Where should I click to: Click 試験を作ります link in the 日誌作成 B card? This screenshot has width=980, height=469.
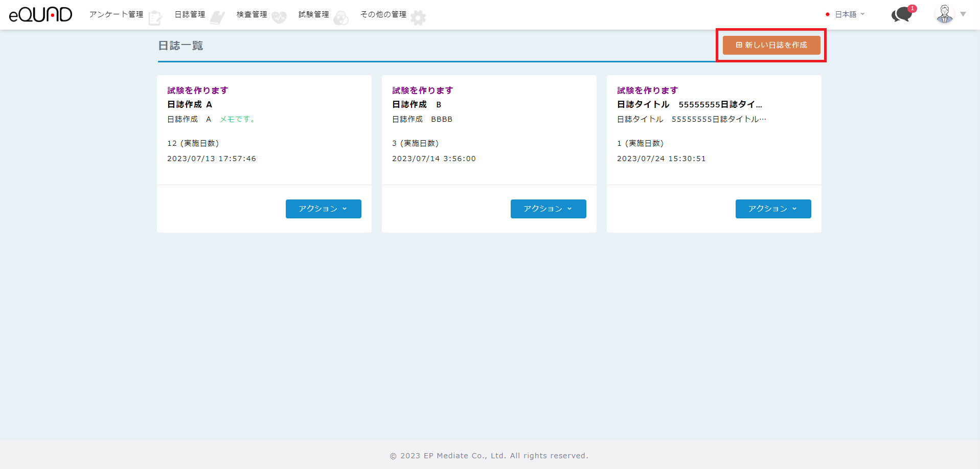pyautogui.click(x=422, y=91)
